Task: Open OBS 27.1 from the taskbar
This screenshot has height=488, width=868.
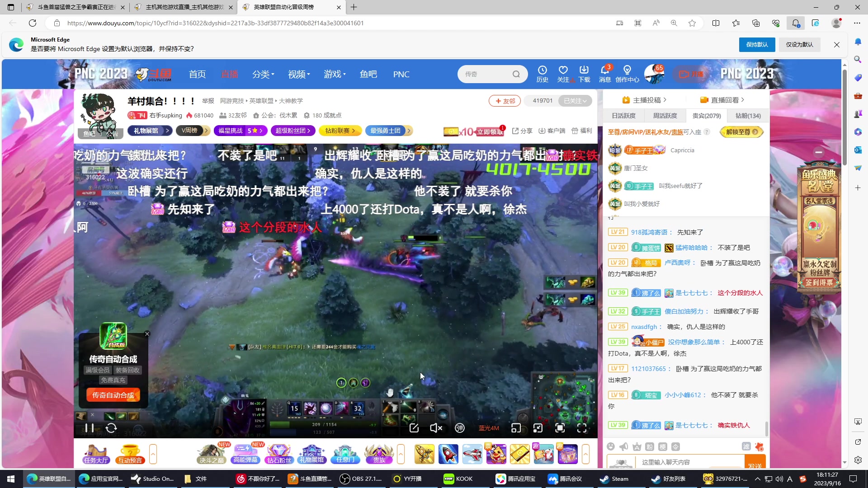Action: (361, 479)
